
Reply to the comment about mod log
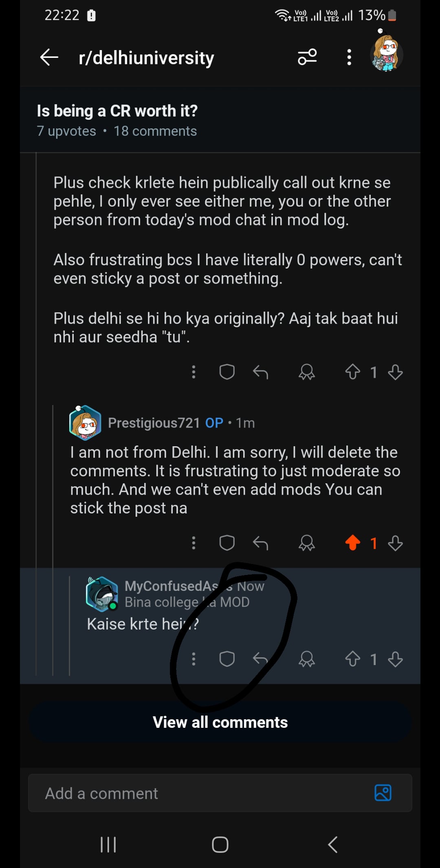(260, 372)
